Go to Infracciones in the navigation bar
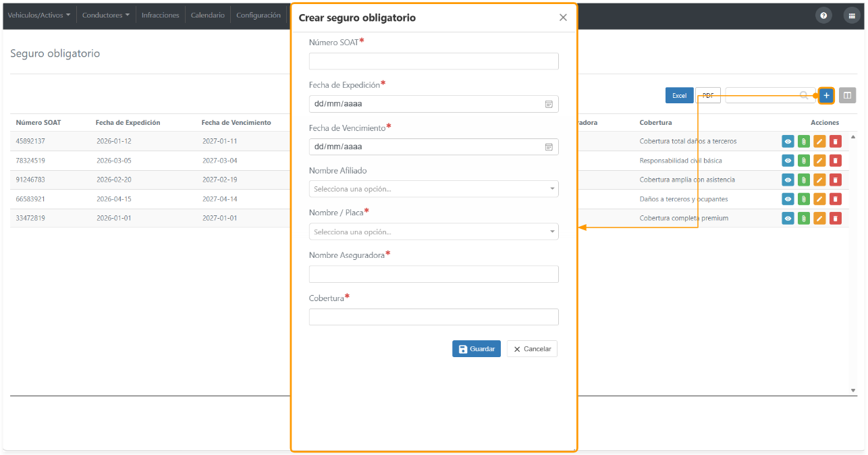Viewport: 868px width, 455px height. 161,15
